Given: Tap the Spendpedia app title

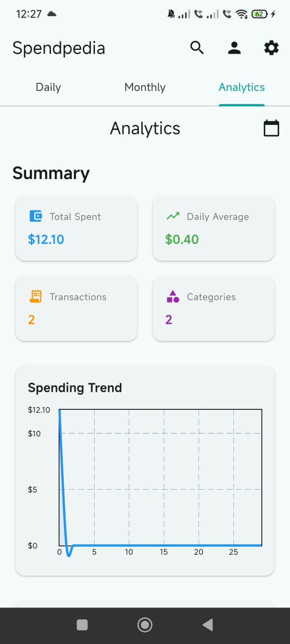Looking at the screenshot, I should click(x=58, y=48).
